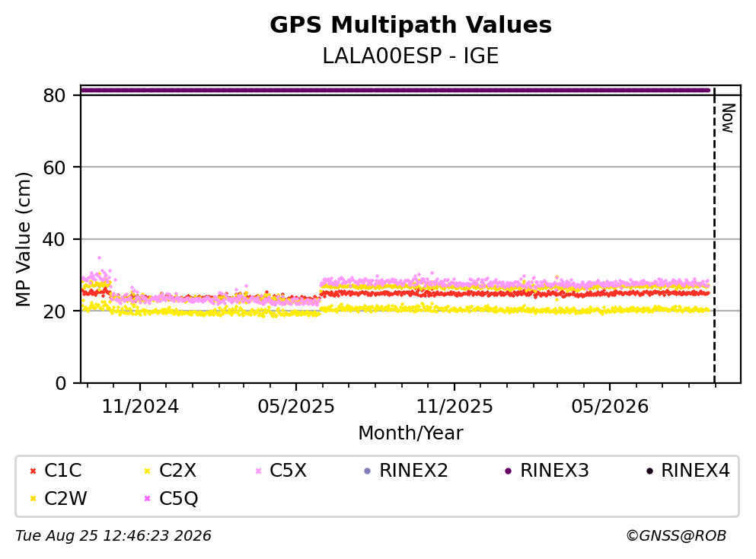The height and width of the screenshot is (559, 756).
Task: Click the Month/Year axis label
Action: [x=410, y=433]
